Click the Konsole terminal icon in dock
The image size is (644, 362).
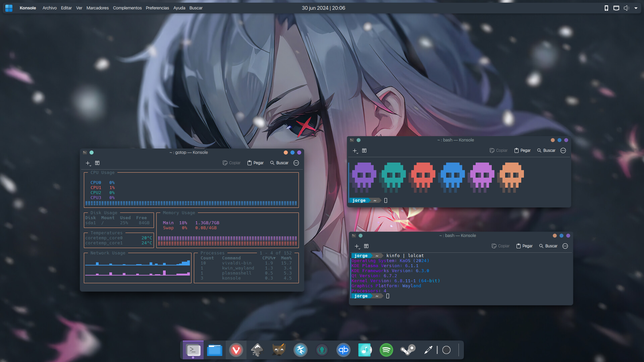193,350
